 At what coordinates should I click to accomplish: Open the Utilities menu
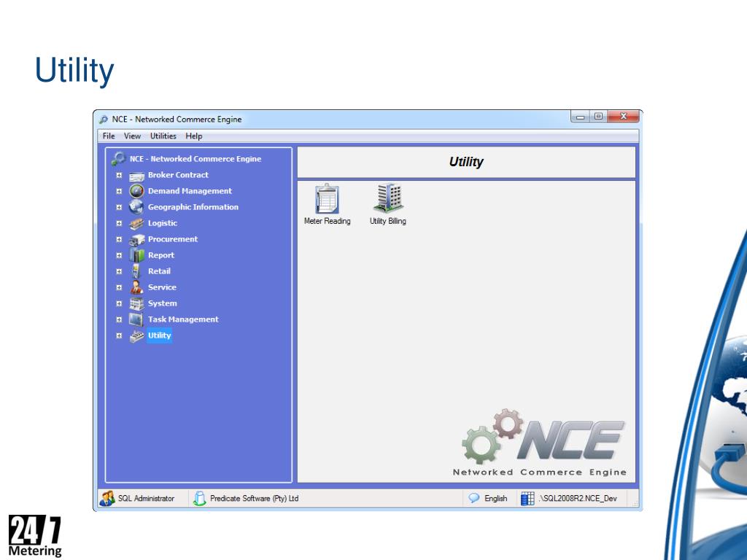click(163, 136)
